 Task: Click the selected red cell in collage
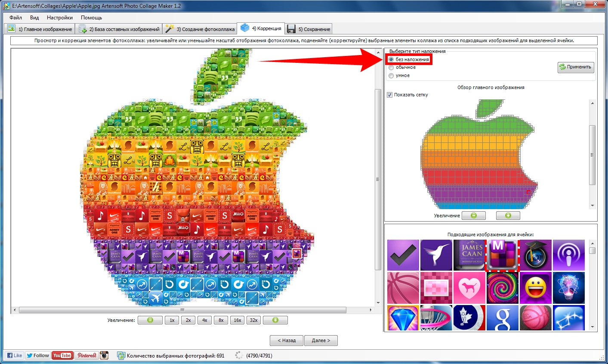point(296,253)
